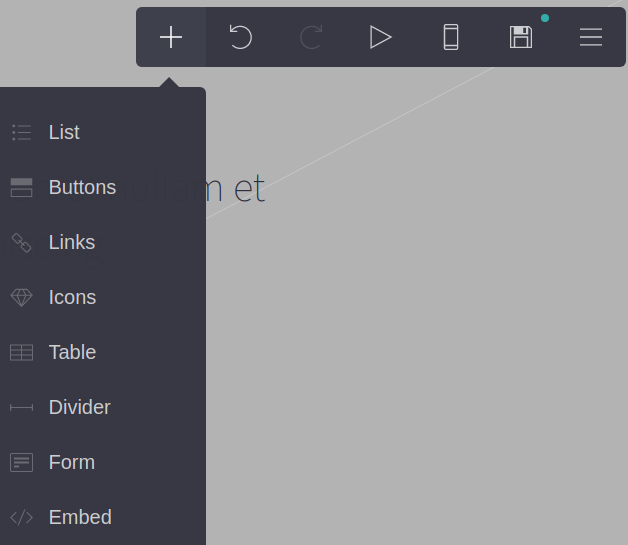Click the Table grid icon
The image size is (628, 545).
[x=21, y=352]
